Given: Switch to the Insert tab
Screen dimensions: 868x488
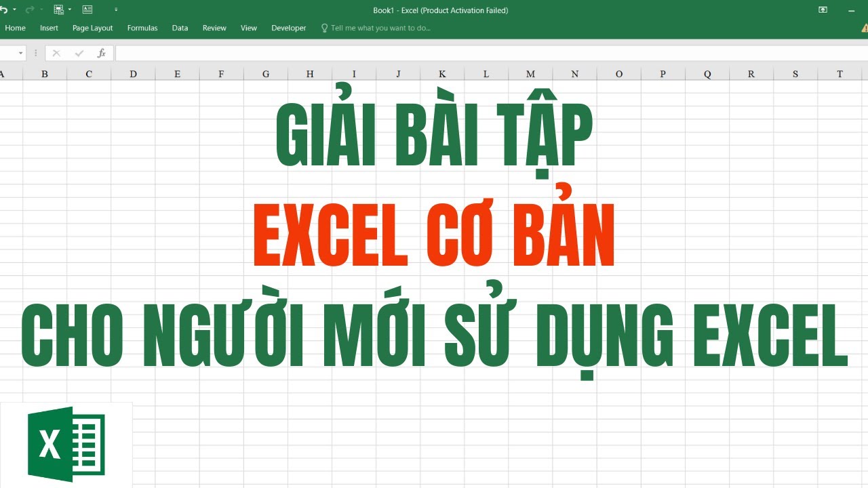Looking at the screenshot, I should [49, 28].
